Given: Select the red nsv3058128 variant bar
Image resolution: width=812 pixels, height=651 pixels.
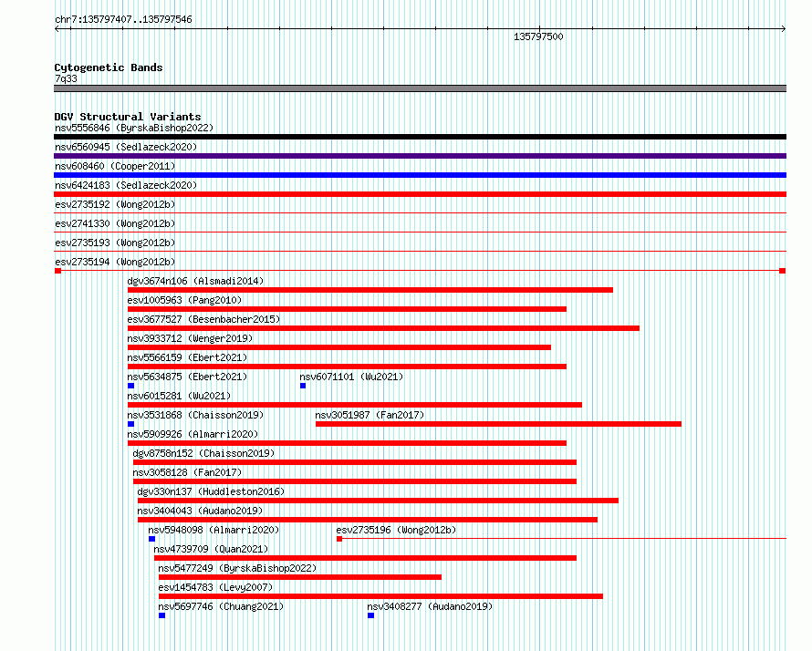Looking at the screenshot, I should click(355, 481).
